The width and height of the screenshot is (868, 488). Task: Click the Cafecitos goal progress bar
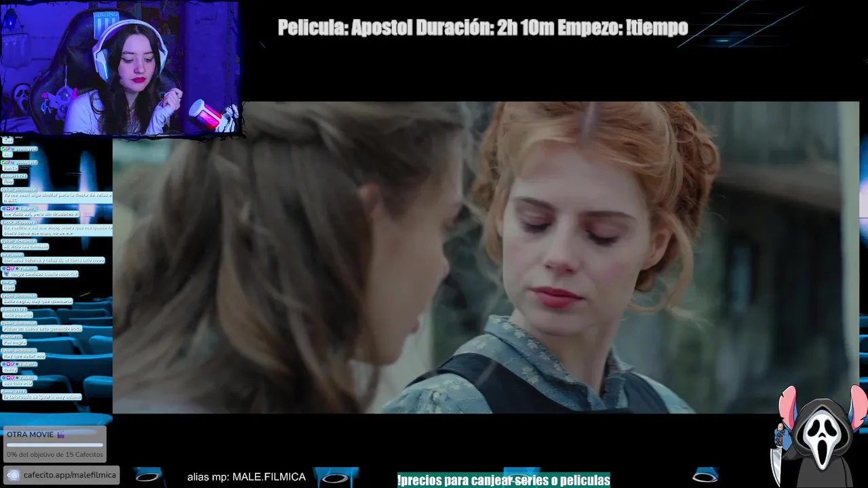55,445
